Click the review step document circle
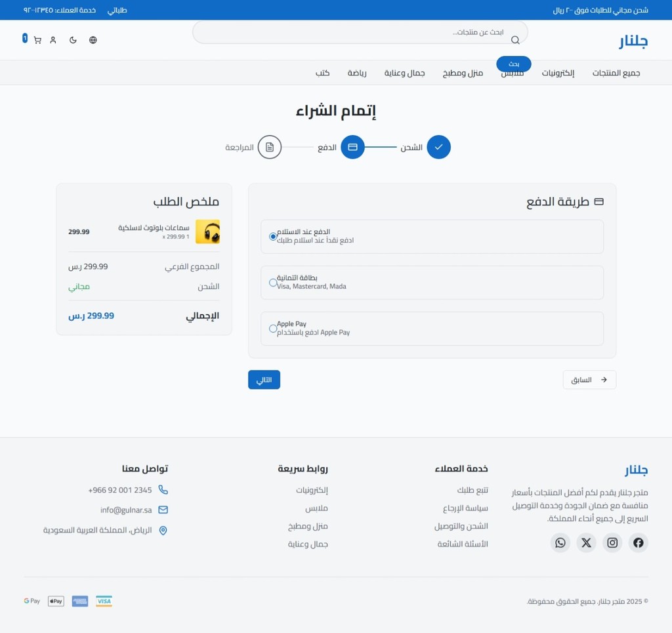 pos(270,147)
